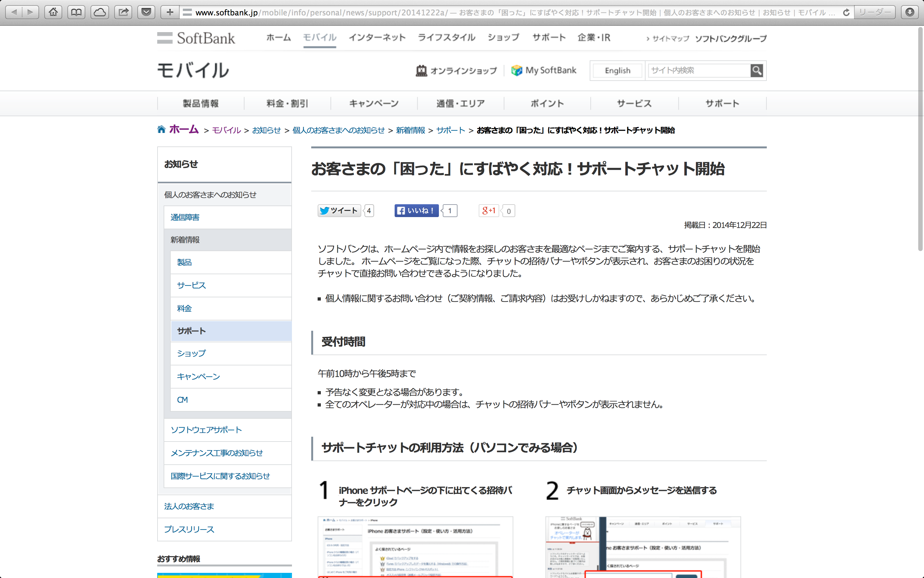This screenshot has height=578, width=924.
Task: Select the highlighted サポート sidebar item
Action: pyautogui.click(x=231, y=331)
